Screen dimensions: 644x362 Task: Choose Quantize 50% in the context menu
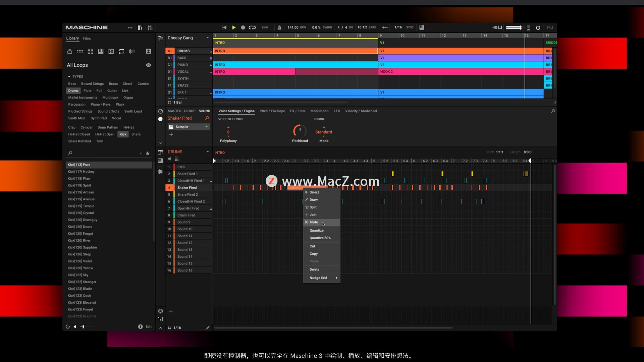click(322, 238)
